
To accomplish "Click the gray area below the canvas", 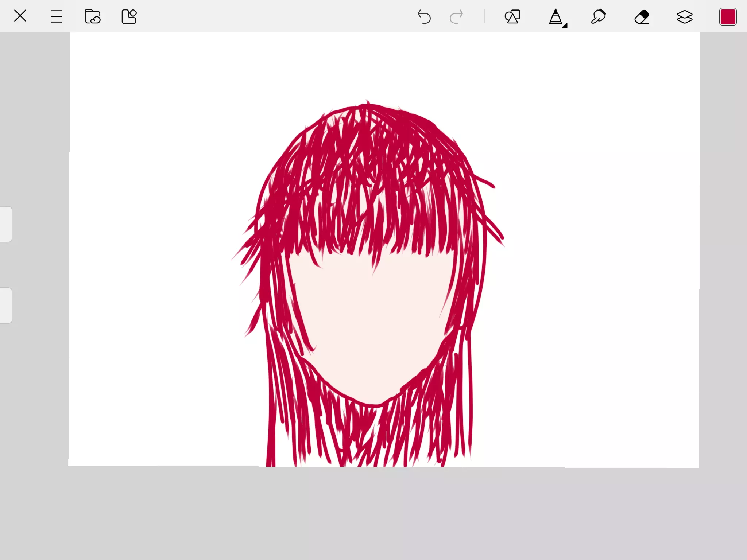I will pyautogui.click(x=373, y=514).
